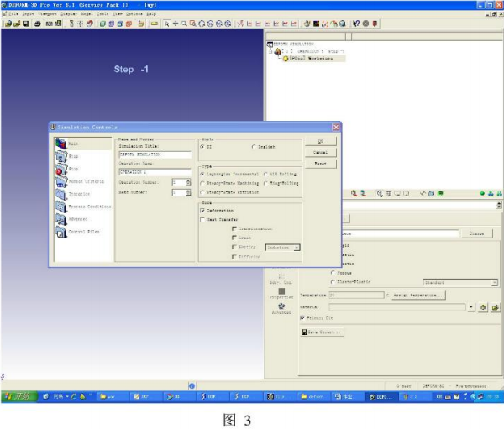Select Lagrangian Incremental simulation type
The height and width of the screenshot is (429, 504).
202,174
